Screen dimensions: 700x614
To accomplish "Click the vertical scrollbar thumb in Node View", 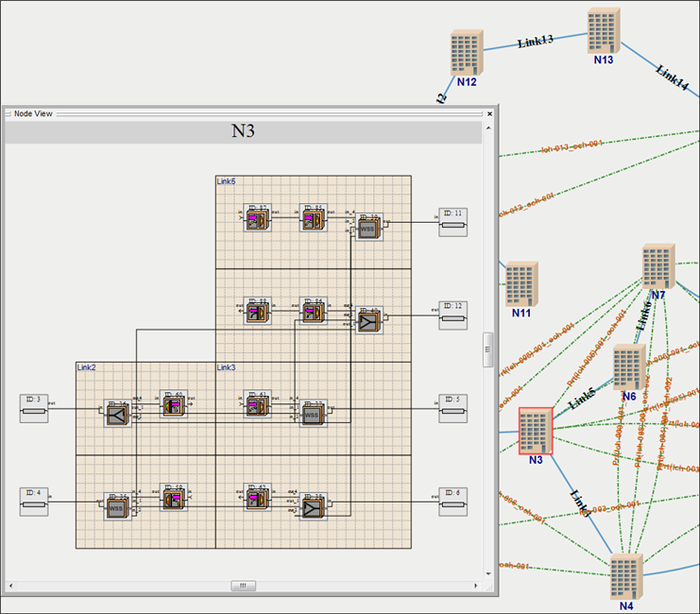I will (x=488, y=350).
